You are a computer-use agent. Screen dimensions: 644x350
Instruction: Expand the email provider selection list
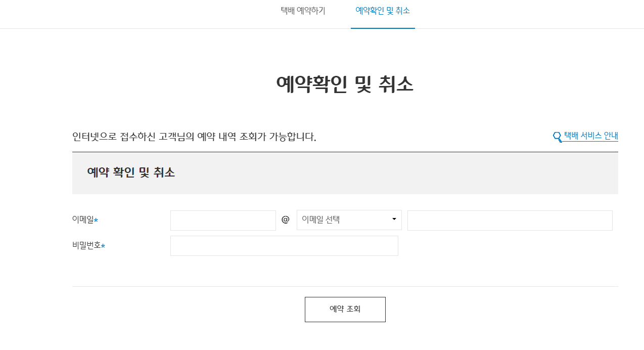coord(349,220)
